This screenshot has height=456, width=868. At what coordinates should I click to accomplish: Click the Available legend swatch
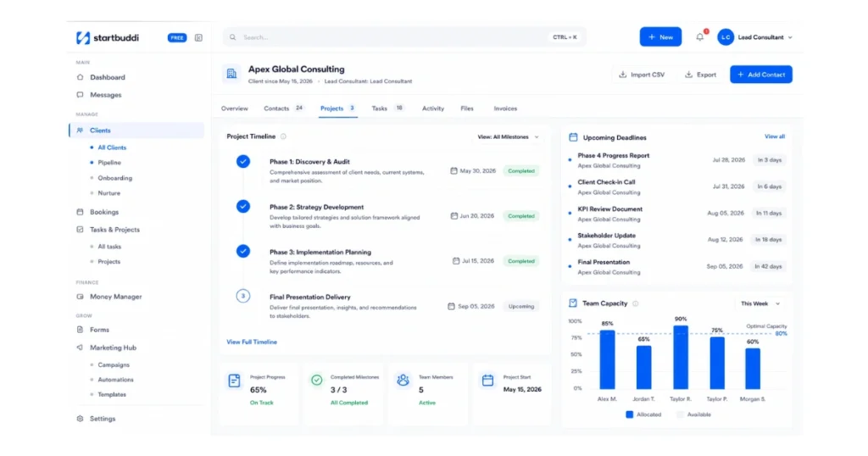pos(680,414)
